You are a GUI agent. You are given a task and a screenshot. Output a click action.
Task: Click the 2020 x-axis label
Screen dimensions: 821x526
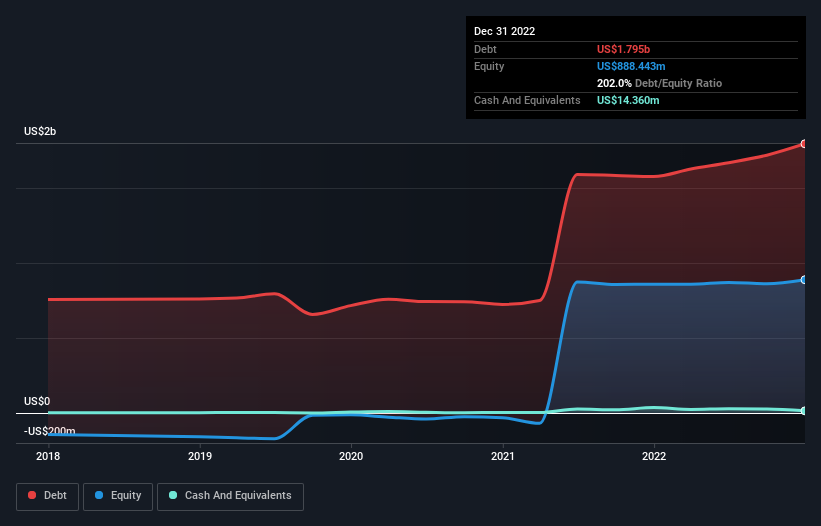[x=351, y=456]
